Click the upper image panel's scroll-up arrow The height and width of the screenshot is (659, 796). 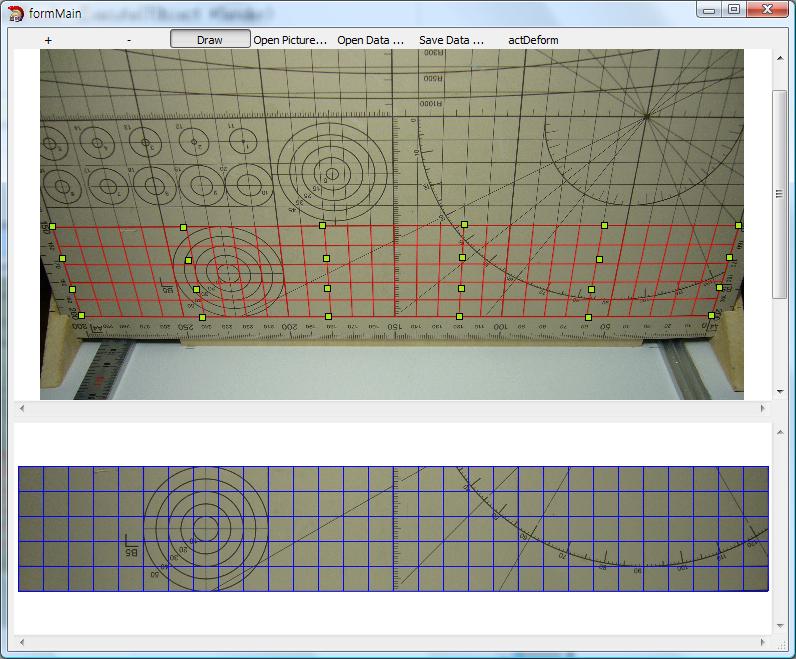pyautogui.click(x=780, y=56)
